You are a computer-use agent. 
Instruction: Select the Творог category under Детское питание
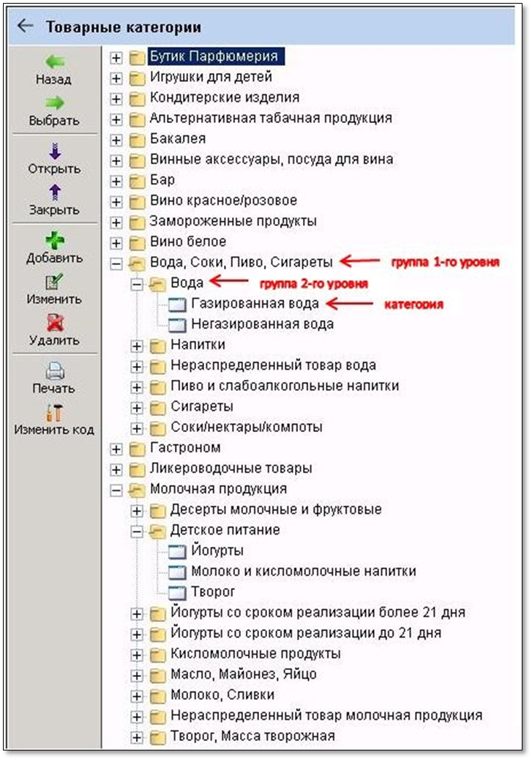213,592
